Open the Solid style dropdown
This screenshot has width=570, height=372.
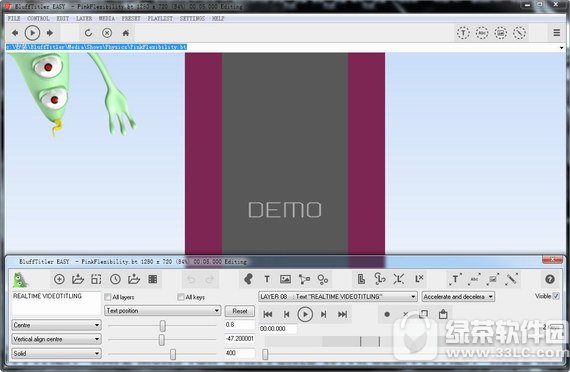[56, 353]
